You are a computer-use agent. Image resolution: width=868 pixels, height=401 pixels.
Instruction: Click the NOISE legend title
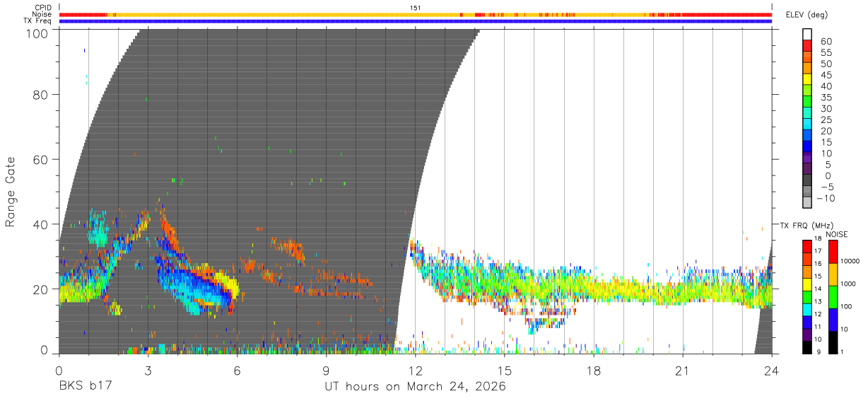[837, 234]
